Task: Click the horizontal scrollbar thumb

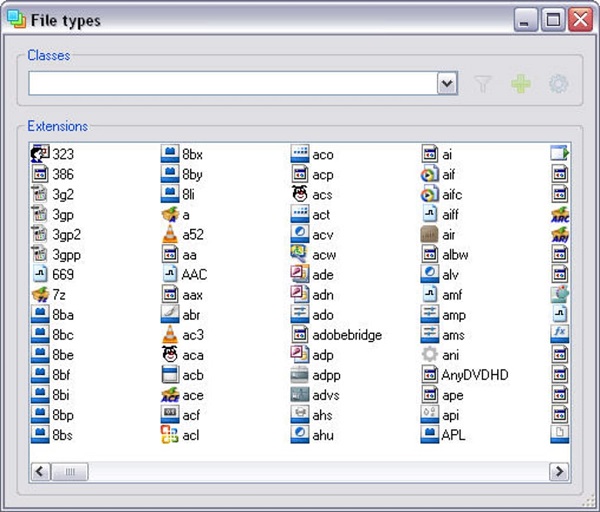Action: 70,471
